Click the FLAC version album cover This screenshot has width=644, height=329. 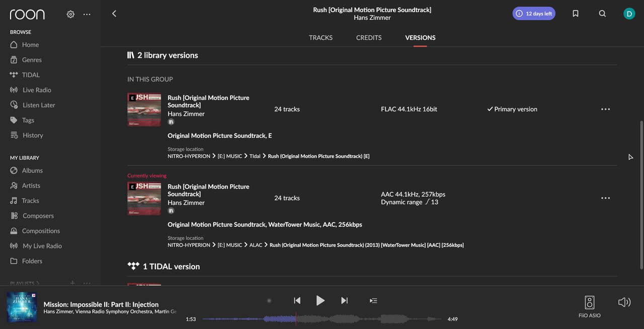point(144,109)
